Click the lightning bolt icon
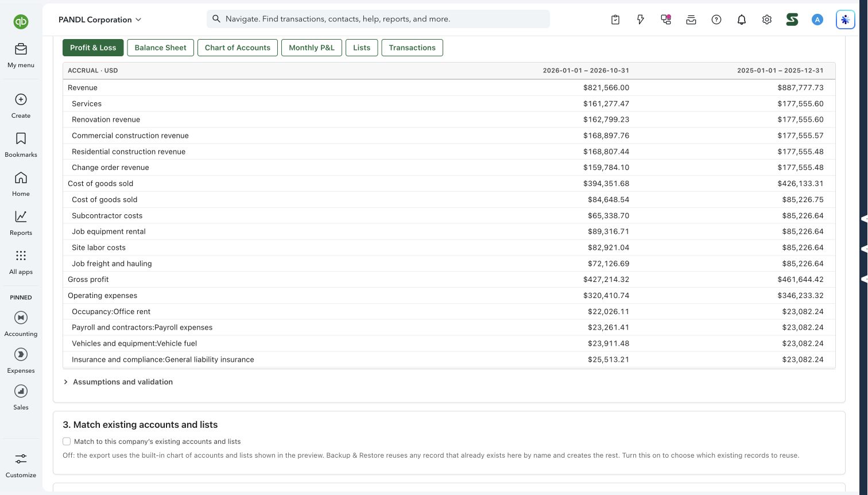 pyautogui.click(x=641, y=20)
